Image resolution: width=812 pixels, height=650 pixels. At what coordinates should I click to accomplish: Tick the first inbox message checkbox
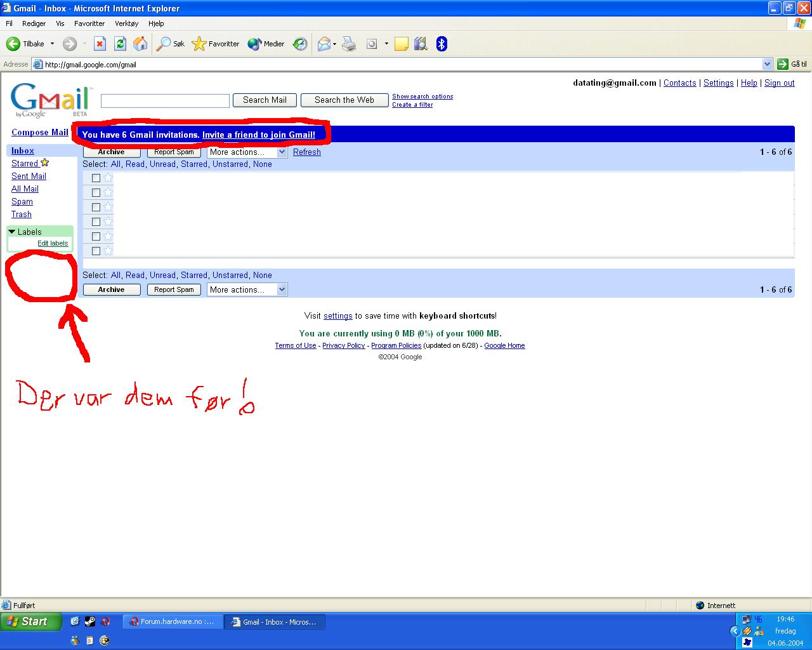[x=96, y=178]
